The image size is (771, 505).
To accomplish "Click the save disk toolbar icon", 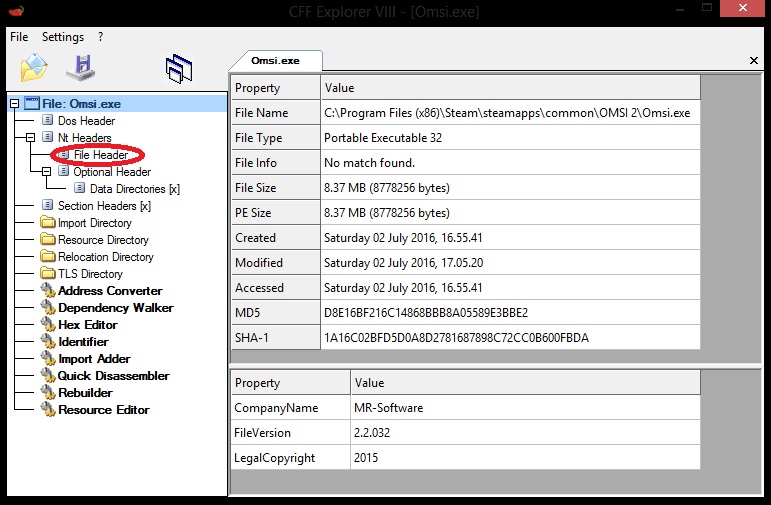I will 81,68.
